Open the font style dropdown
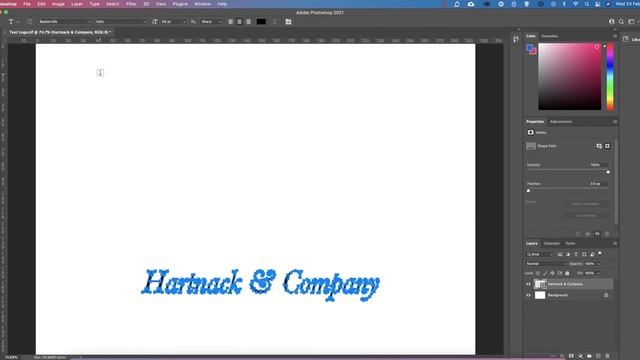The width and height of the screenshot is (640, 360). click(120, 22)
